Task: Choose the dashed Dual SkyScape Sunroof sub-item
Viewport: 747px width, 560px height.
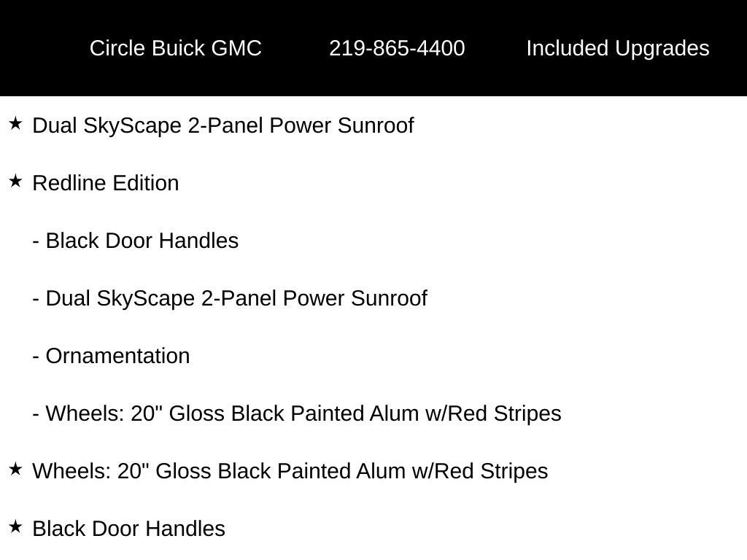Action: click(x=230, y=300)
